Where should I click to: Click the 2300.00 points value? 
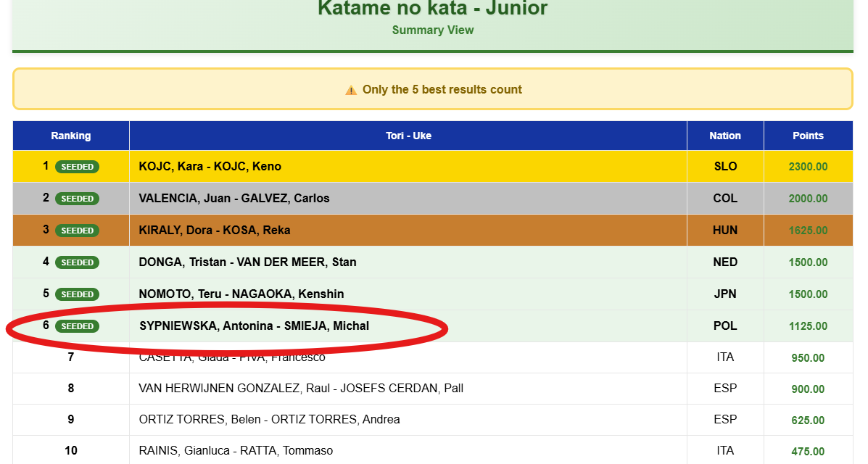[x=808, y=167]
